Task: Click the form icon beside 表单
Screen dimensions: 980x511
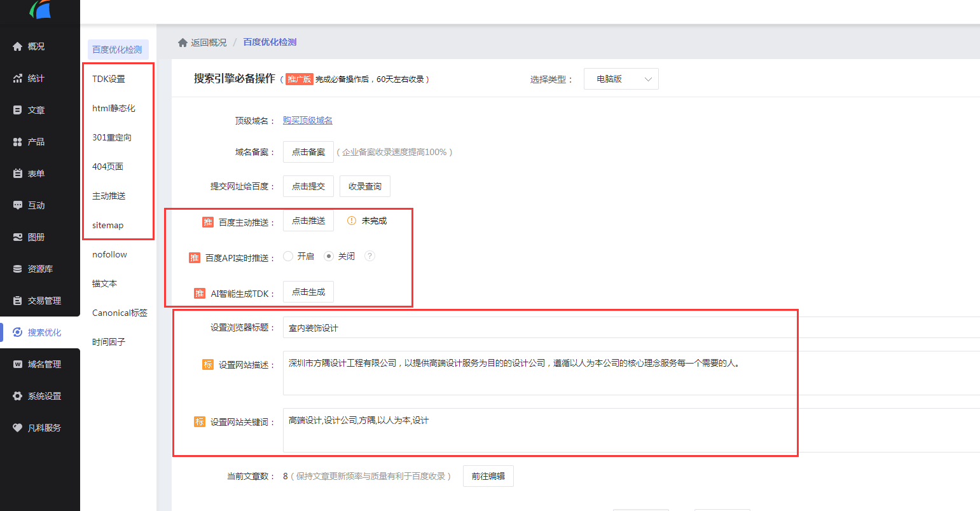Action: coord(18,174)
